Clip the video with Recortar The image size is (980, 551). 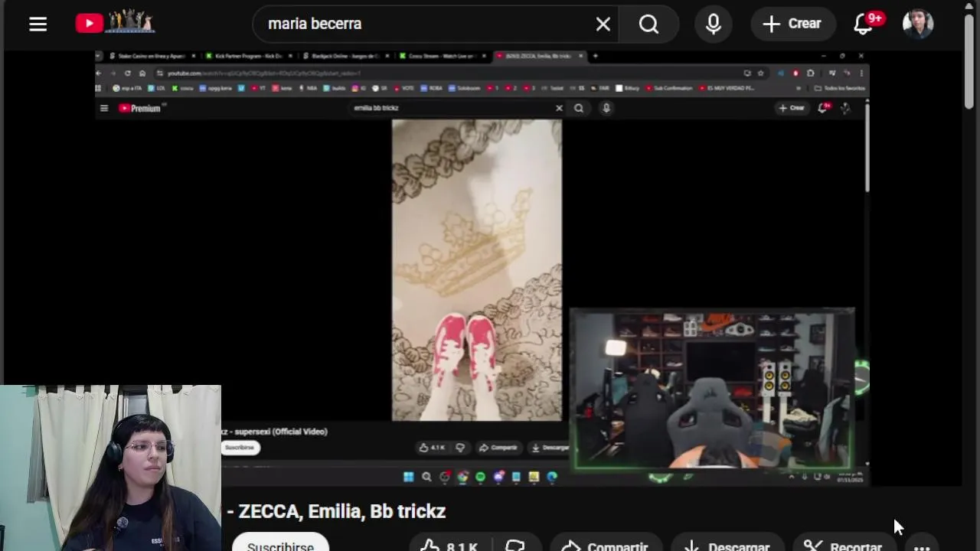tap(844, 544)
